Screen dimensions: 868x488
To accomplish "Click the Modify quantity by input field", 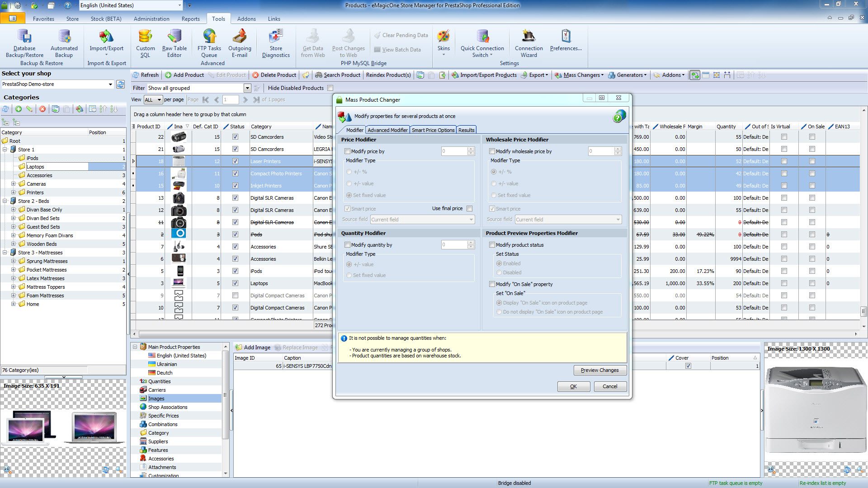I will click(x=454, y=245).
